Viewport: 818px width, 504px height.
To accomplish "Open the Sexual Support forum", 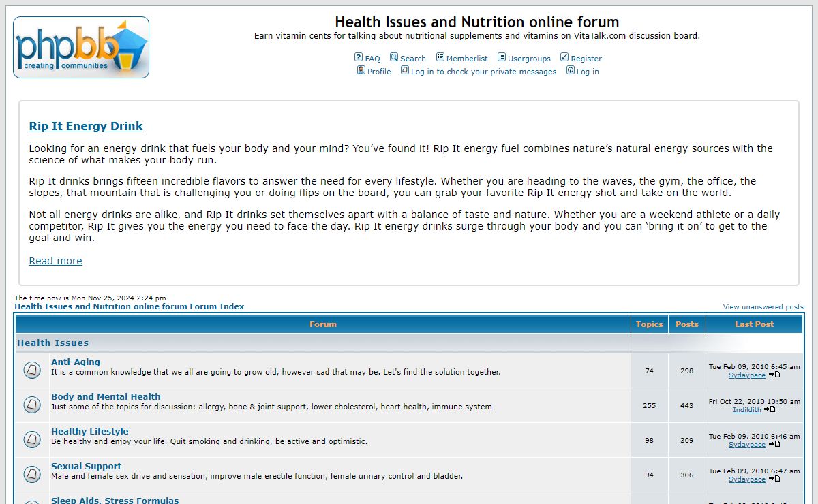I will [x=86, y=467].
